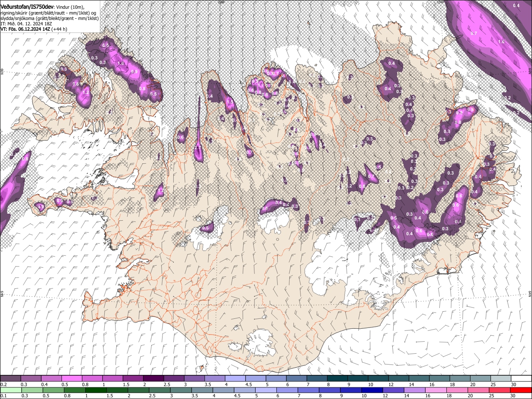Viewport: 532px width, 399px height.
Task: Click 'VT: Fös. 06.12.2024 14Z (+44 h)' valid time
Action: click(34, 29)
